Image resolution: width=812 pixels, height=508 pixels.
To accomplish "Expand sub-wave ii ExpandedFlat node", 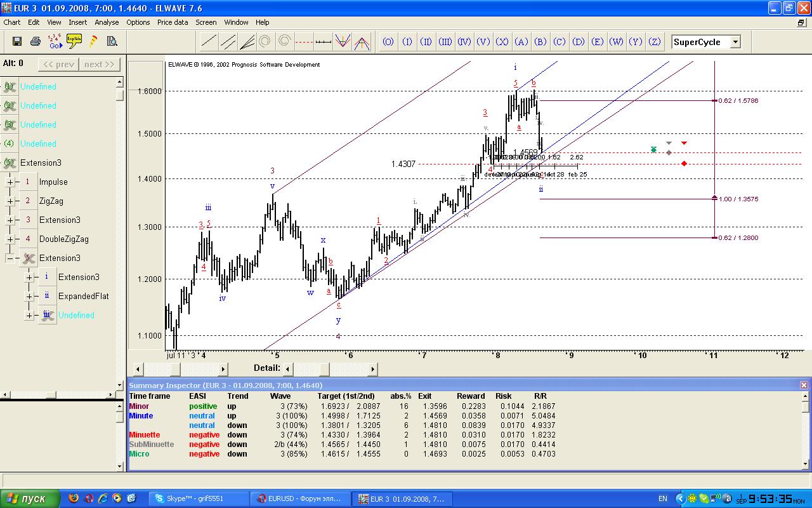I will 29,297.
